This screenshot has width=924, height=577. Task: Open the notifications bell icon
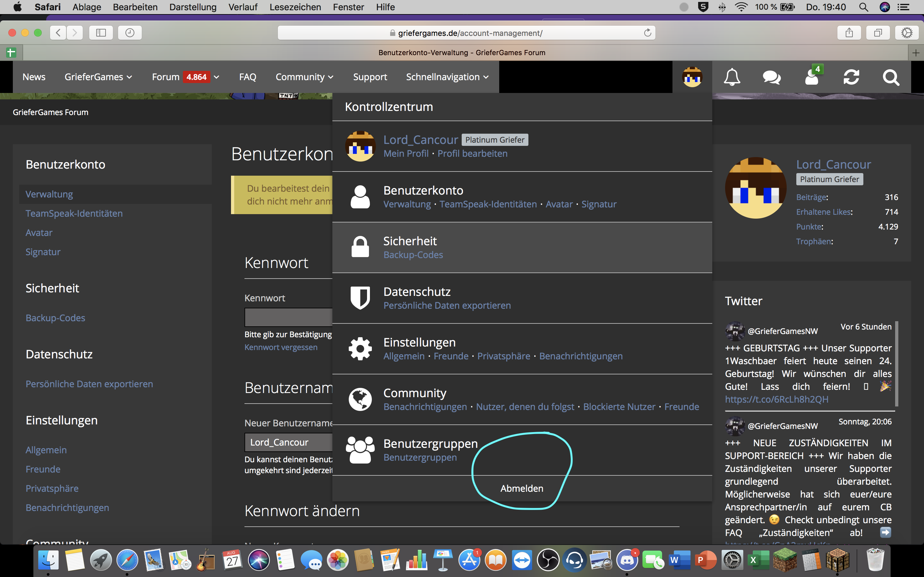732,77
